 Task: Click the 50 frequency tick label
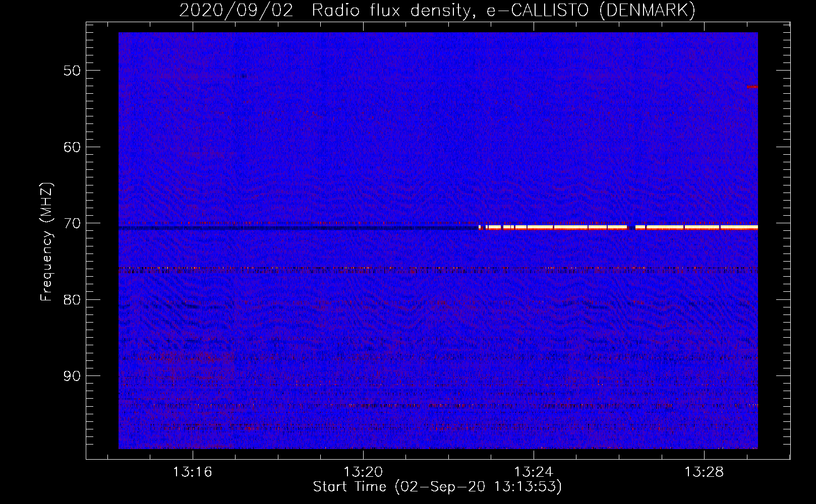72,71
